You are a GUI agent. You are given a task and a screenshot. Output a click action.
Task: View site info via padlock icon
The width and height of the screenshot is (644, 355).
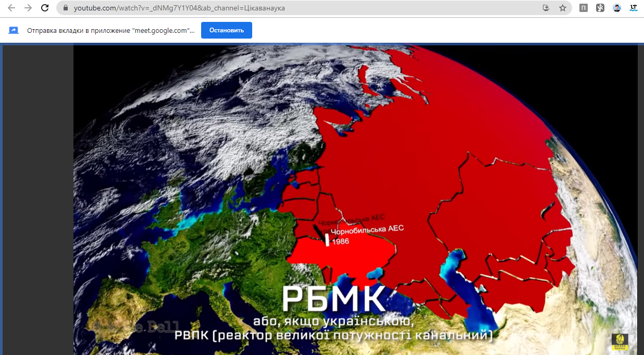66,8
